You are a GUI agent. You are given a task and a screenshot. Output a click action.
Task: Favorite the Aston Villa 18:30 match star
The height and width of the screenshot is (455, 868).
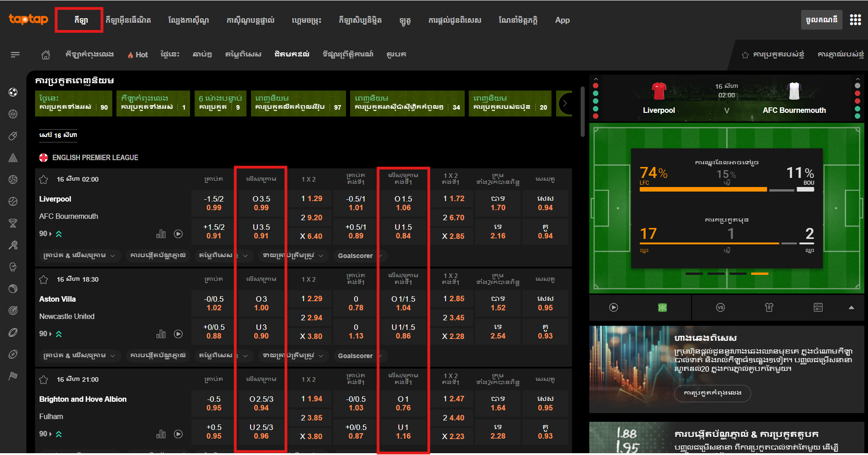tap(44, 279)
